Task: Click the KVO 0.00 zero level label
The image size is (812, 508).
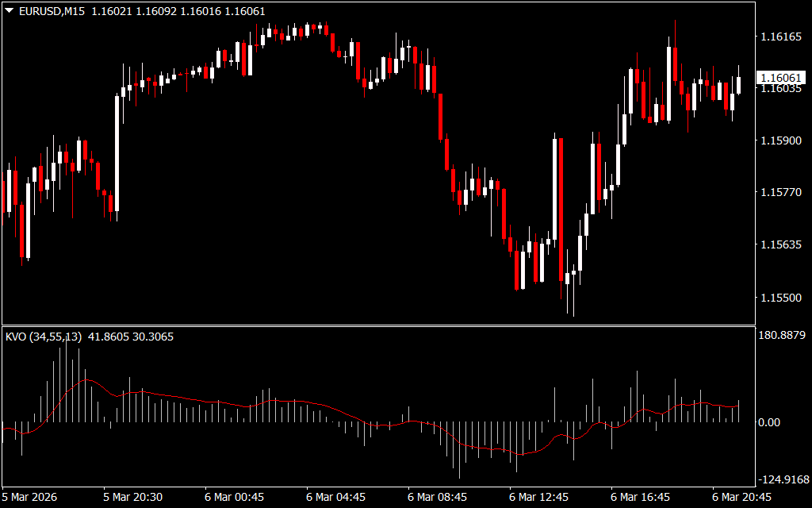Action: [769, 421]
